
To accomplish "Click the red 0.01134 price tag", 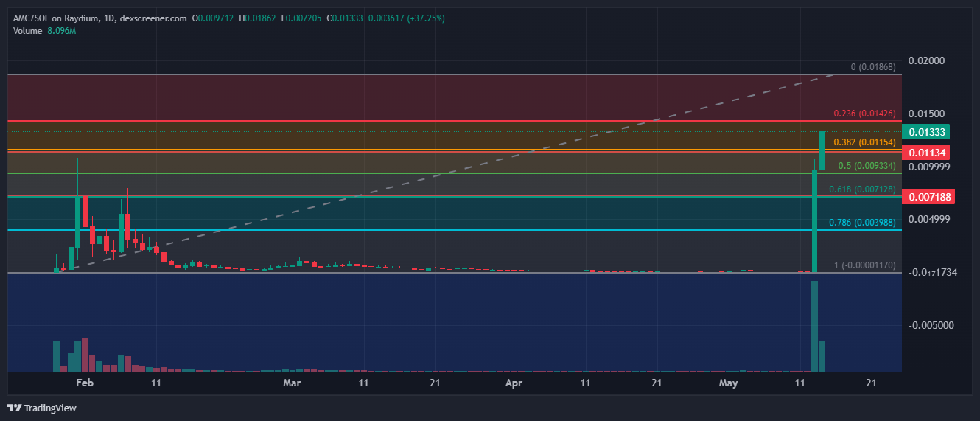I will [928, 153].
